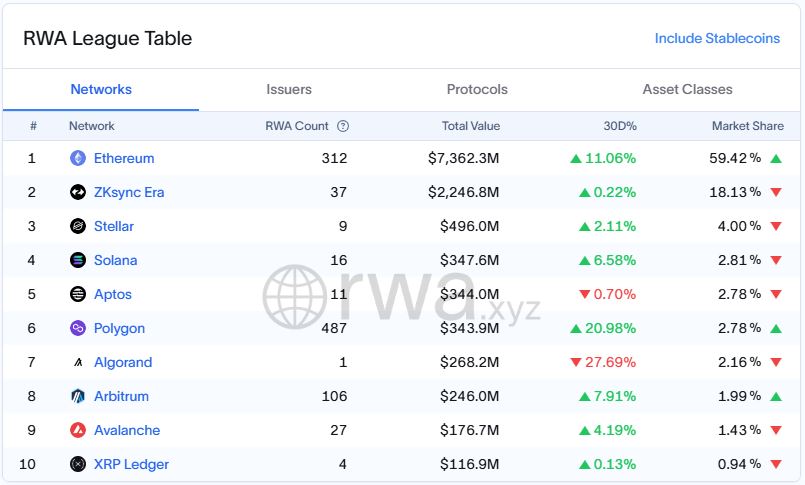Click the RWA Count help question-mark icon
Image resolution: width=805 pixels, height=485 pixels.
pyautogui.click(x=343, y=126)
